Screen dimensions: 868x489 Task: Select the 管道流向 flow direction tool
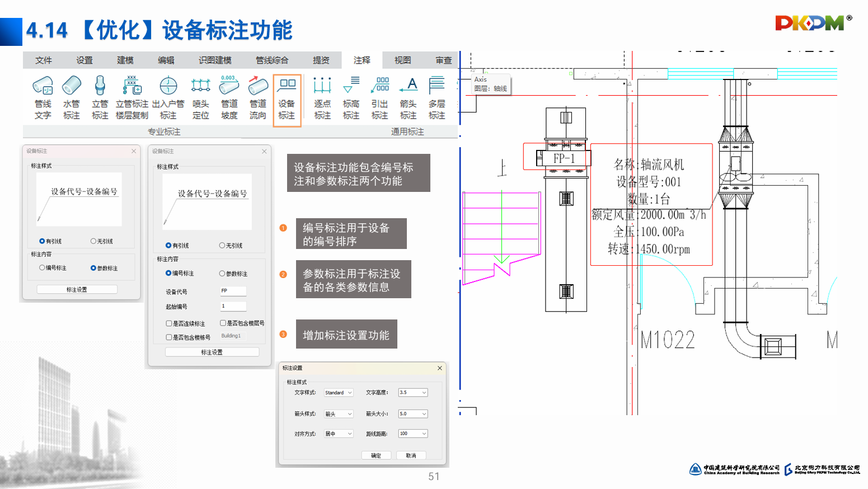click(x=258, y=98)
